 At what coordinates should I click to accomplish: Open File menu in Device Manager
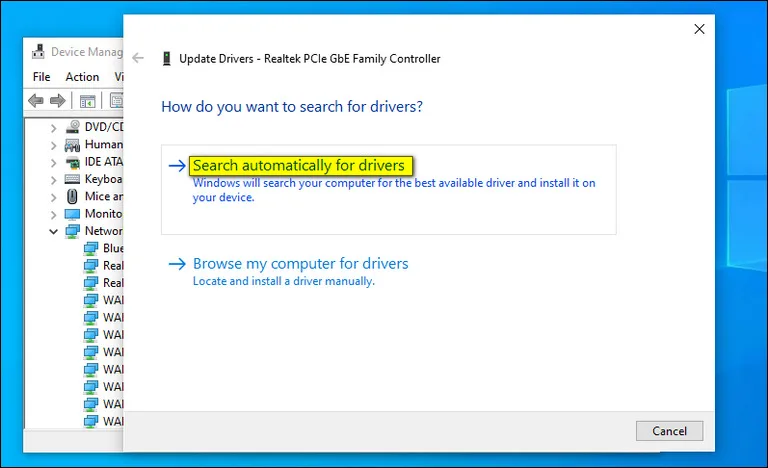[x=41, y=77]
